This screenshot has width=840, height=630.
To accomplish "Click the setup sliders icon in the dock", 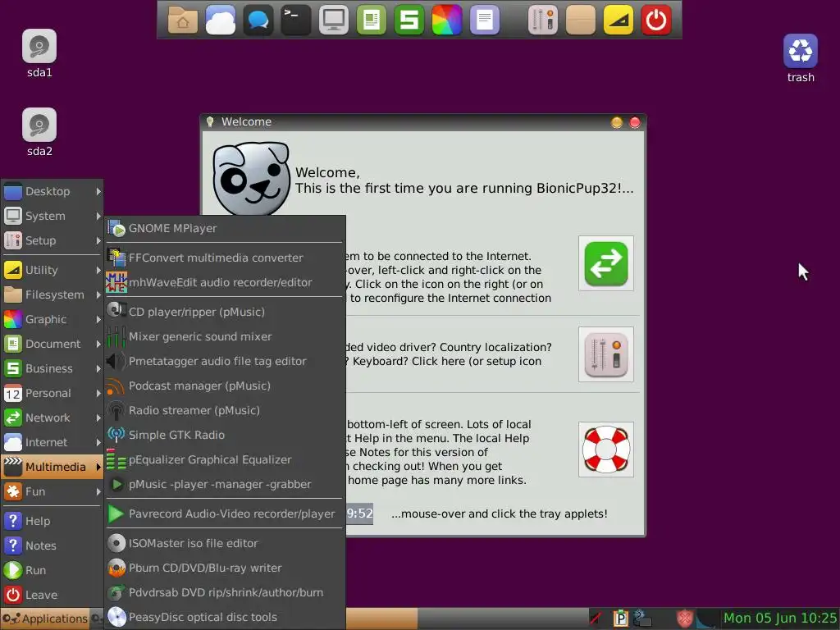I will pyautogui.click(x=543, y=20).
